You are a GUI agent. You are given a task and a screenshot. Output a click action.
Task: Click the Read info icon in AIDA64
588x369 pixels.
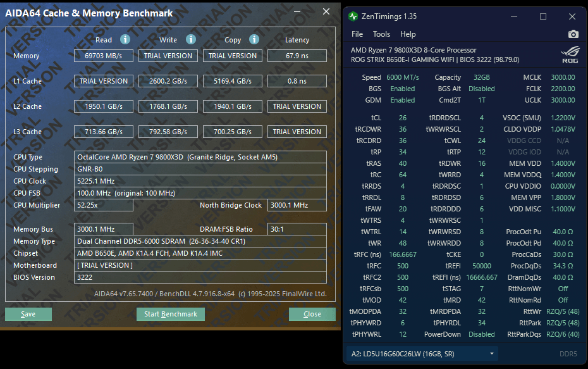coord(125,39)
